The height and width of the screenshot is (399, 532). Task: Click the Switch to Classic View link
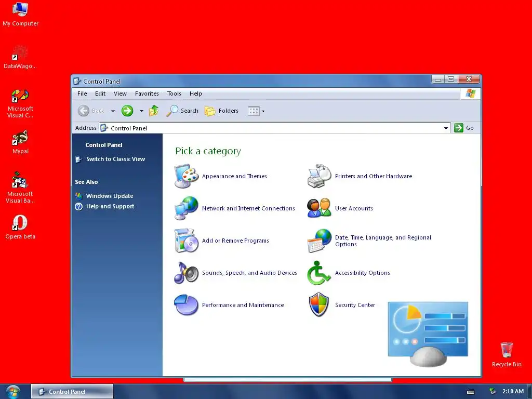115,159
